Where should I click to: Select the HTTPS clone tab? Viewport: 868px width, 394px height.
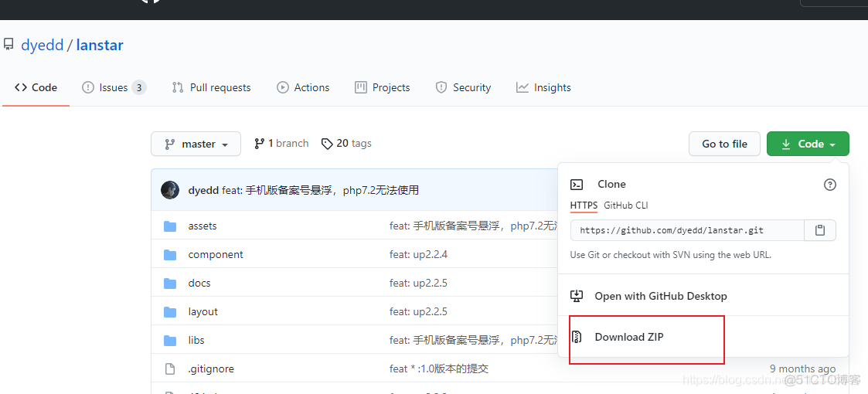(x=584, y=205)
